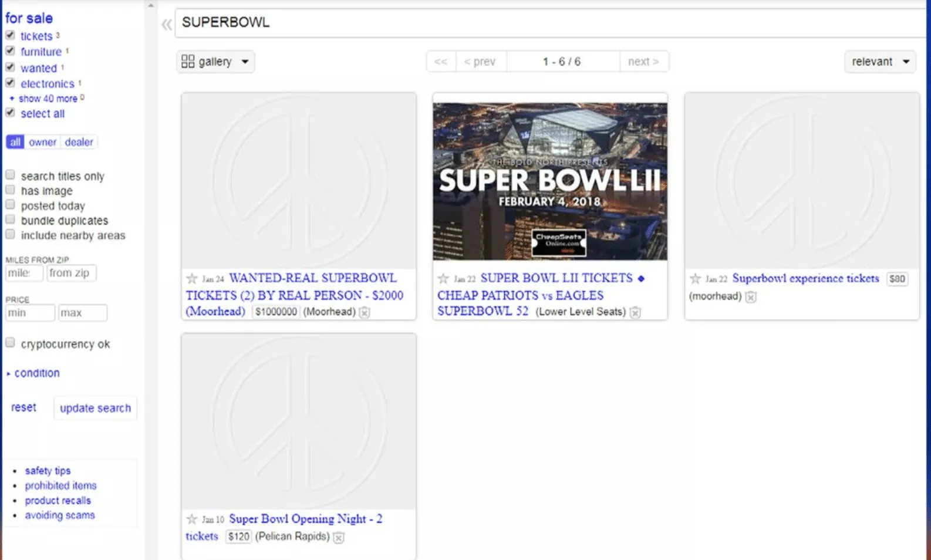This screenshot has height=560, width=931.
Task: Favorite the SUPER BOWL LII TICKETS listing
Action: pyautogui.click(x=443, y=279)
